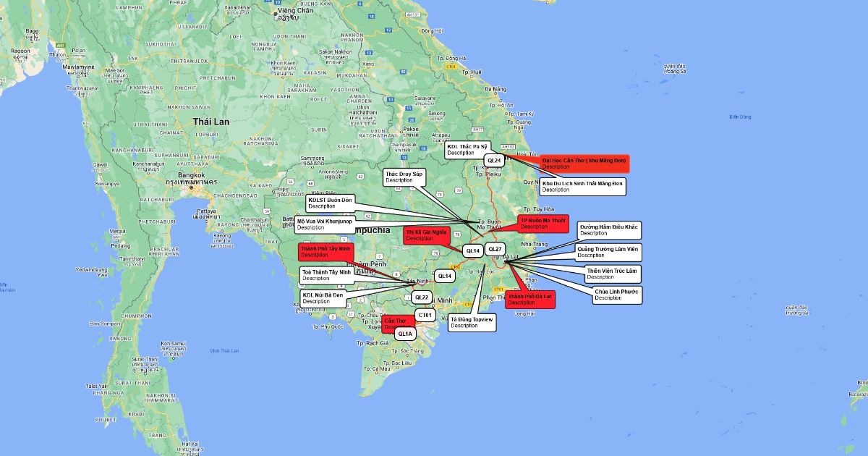The height and width of the screenshot is (456, 868).
Task: Click the Chùa Linh Phước callout
Action: point(616,295)
